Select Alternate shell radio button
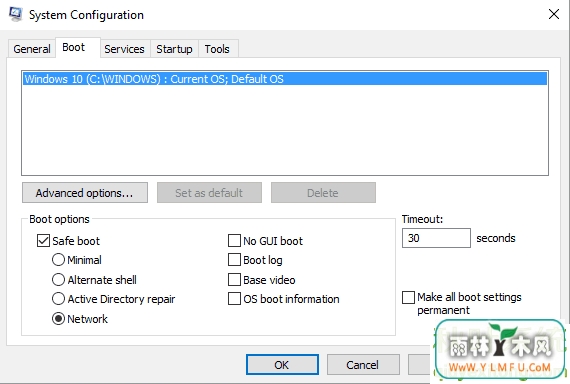This screenshot has width=570, height=384. coord(58,280)
